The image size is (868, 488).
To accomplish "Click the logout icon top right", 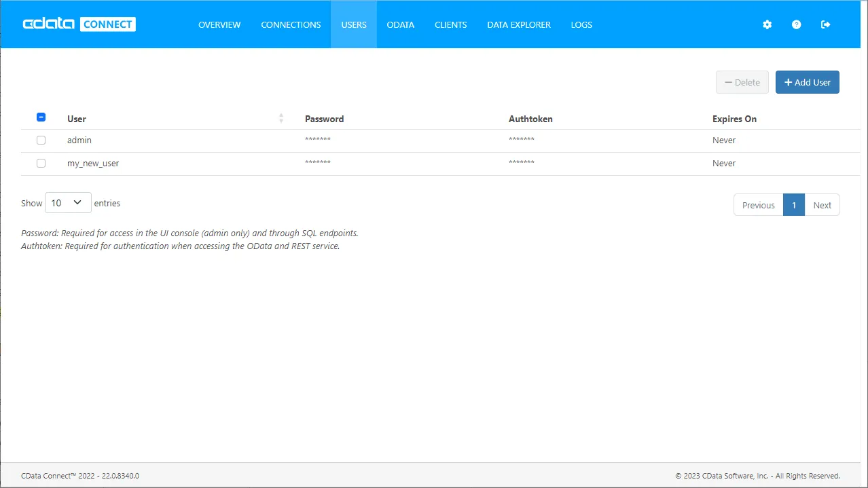I will point(825,24).
